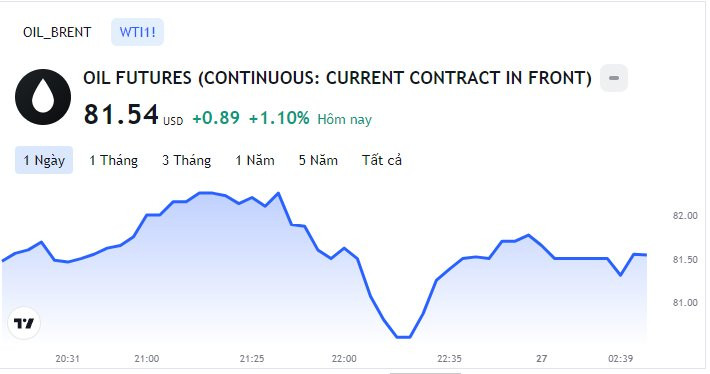Click the oil drop symbol logo
Image resolution: width=710 pixels, height=374 pixels.
click(43, 97)
